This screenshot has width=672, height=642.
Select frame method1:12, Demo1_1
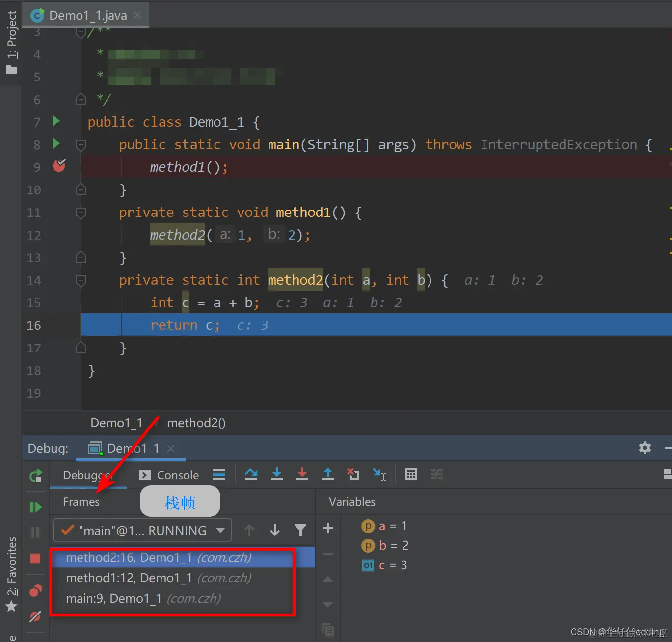click(x=183, y=578)
